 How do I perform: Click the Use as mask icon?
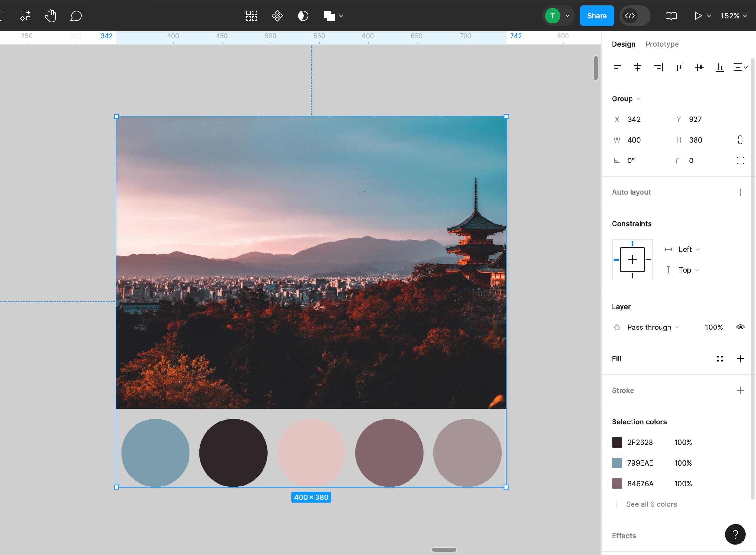click(x=303, y=15)
